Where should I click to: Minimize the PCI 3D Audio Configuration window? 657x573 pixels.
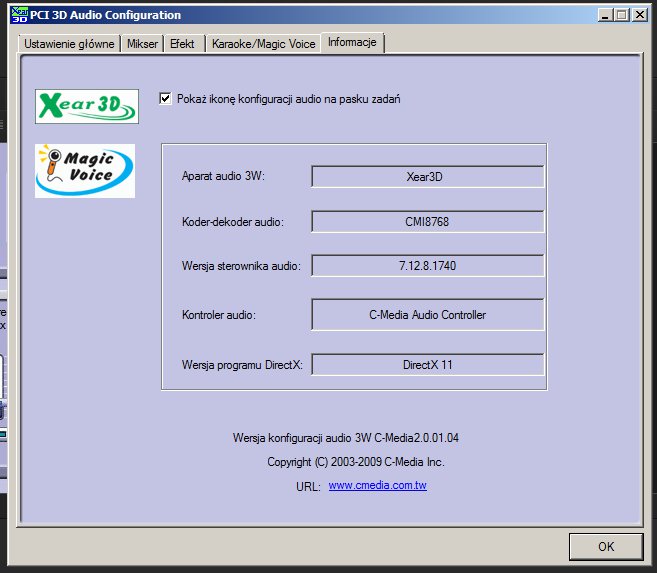click(x=605, y=15)
